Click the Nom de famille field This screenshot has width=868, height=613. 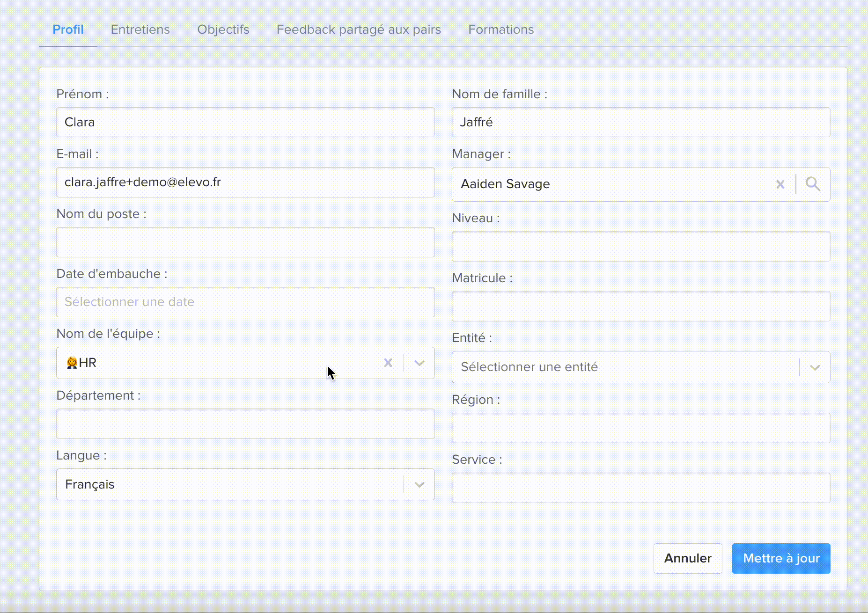coord(641,122)
